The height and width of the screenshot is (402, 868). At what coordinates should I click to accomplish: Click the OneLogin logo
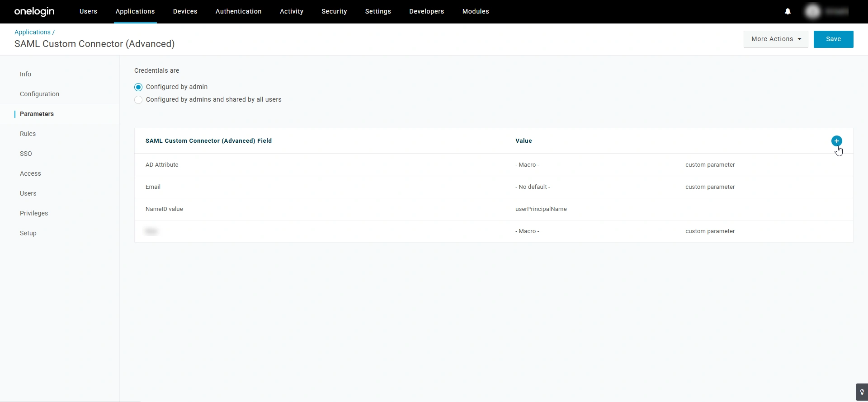point(34,11)
